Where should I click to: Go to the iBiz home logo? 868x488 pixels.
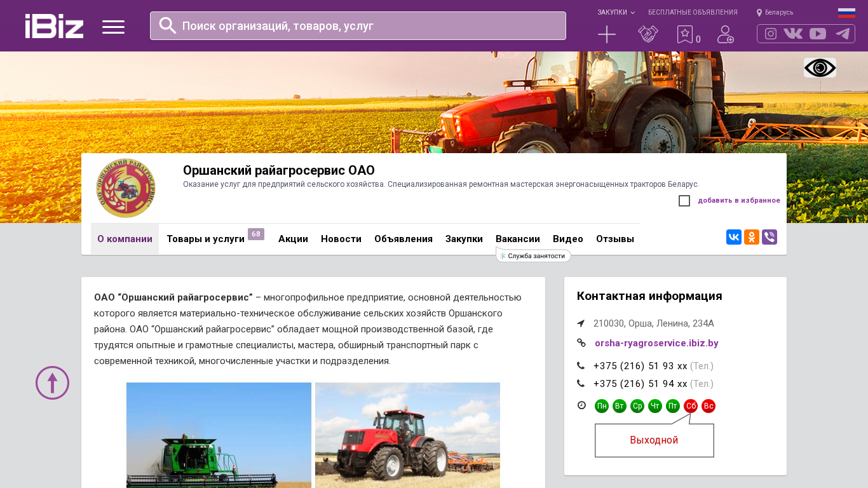point(54,26)
